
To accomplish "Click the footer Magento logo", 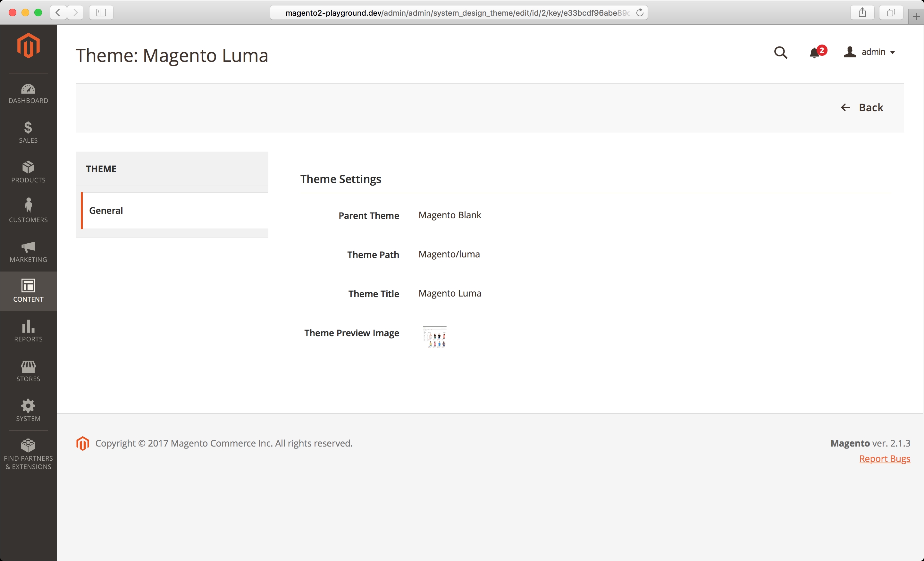I will tap(82, 443).
